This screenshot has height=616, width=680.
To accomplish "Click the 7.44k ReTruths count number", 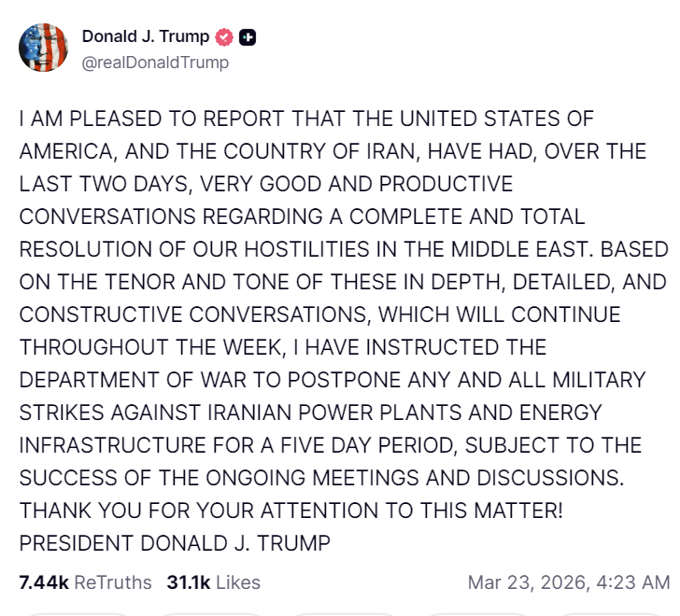I will click(x=44, y=582).
